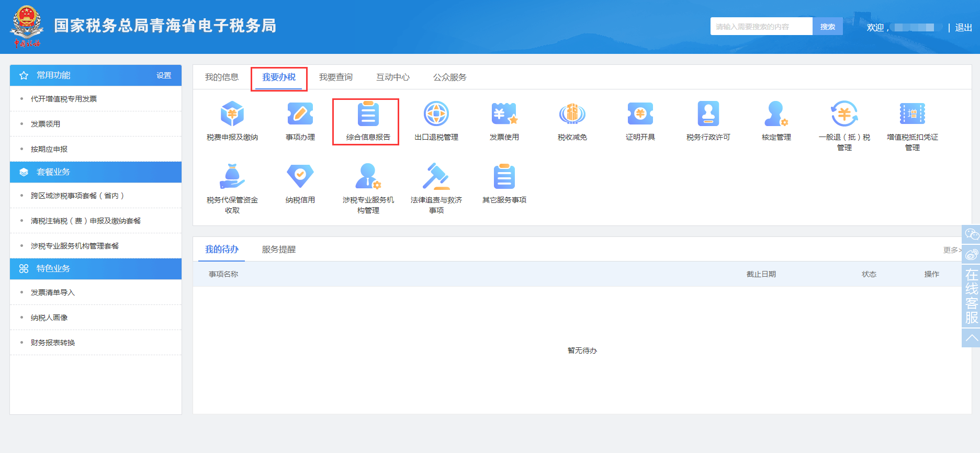Click 截止日期 column header
The image size is (980, 453).
[761, 274]
